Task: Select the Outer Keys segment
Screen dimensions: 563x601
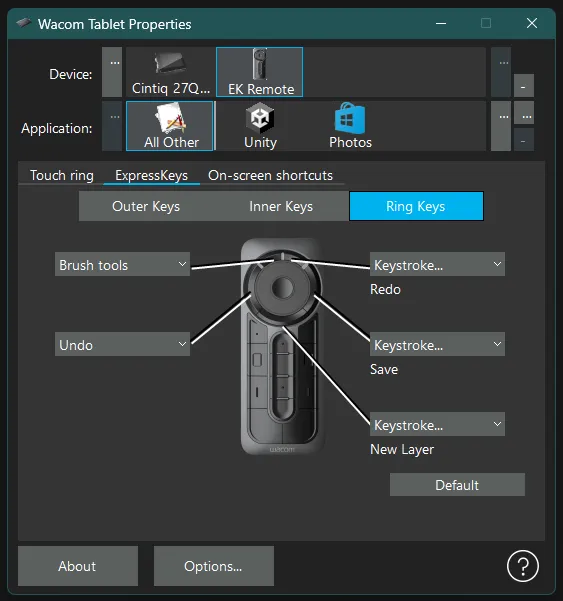Action: click(x=146, y=206)
